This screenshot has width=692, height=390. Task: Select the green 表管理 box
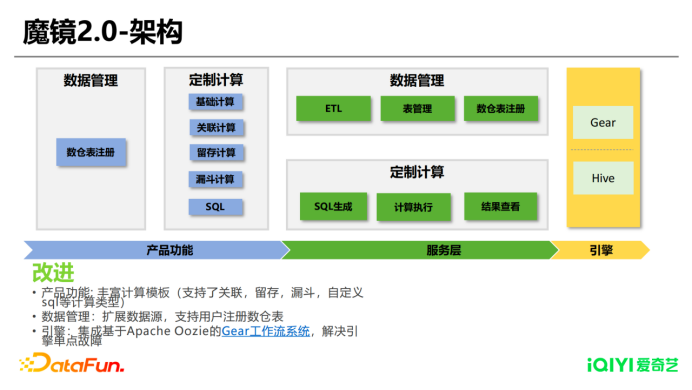click(x=417, y=109)
